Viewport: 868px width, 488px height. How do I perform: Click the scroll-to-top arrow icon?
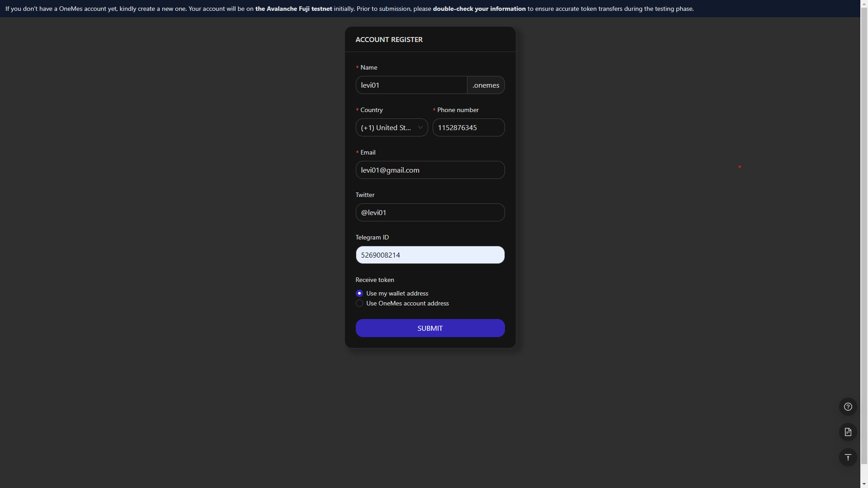click(848, 457)
